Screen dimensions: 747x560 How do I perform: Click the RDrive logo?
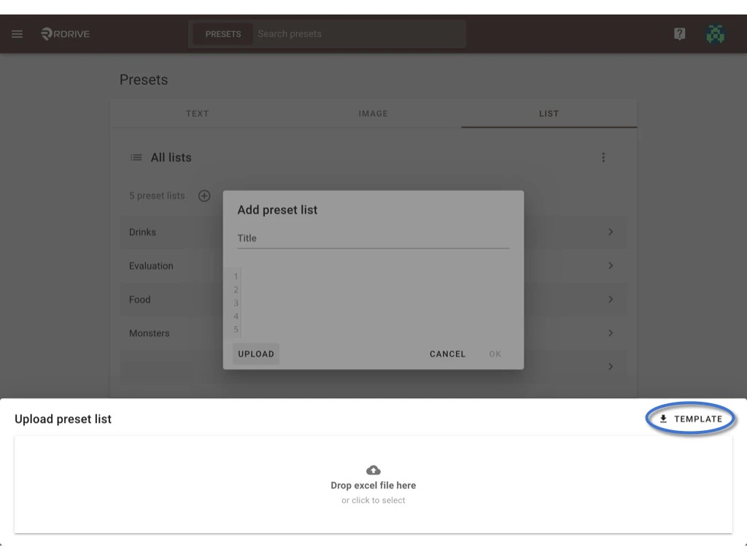tap(64, 34)
